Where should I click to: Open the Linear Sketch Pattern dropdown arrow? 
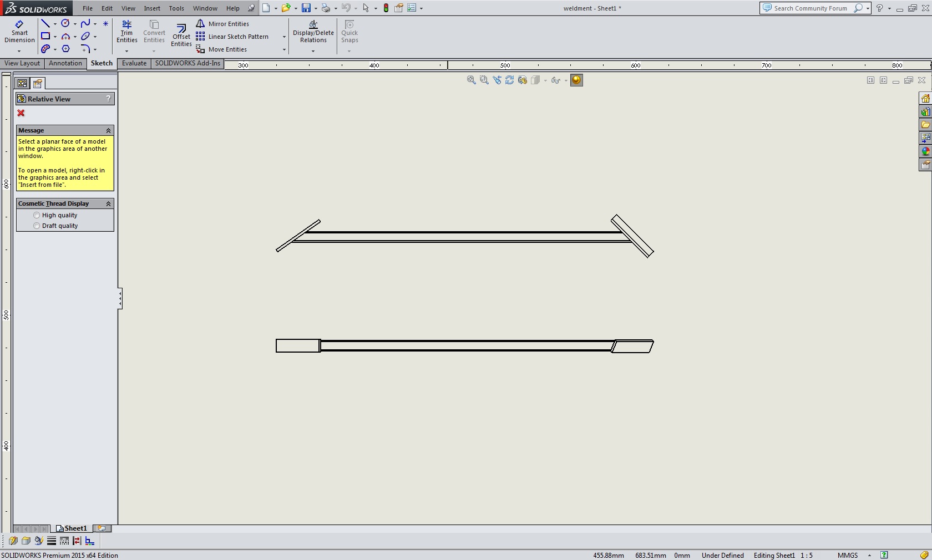[x=284, y=37]
